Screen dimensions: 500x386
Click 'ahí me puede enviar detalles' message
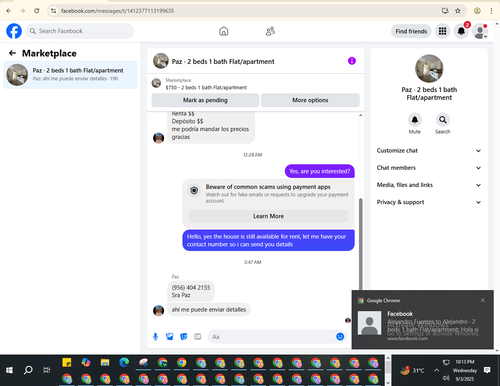click(209, 310)
